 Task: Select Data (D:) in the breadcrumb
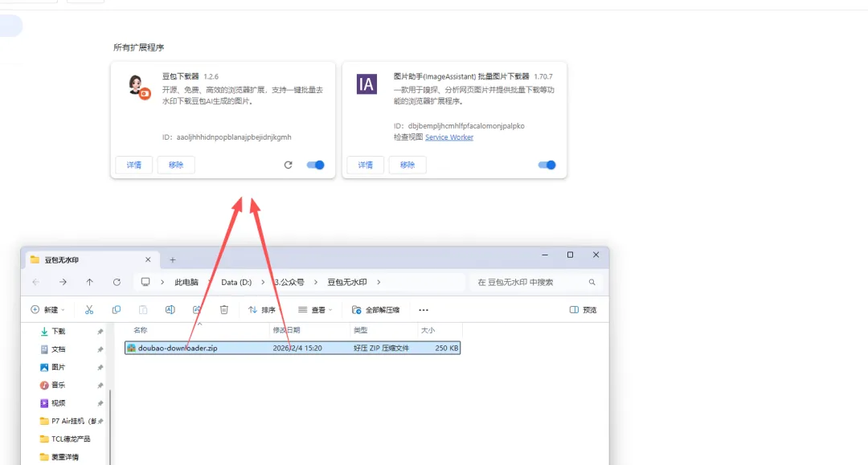coord(236,282)
